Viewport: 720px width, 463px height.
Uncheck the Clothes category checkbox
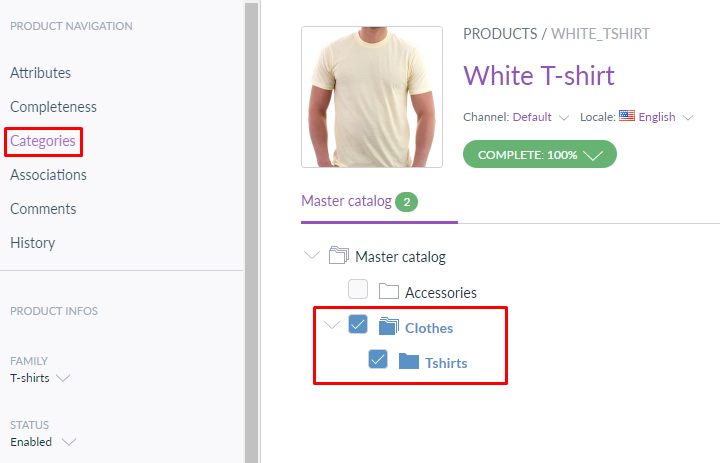358,324
